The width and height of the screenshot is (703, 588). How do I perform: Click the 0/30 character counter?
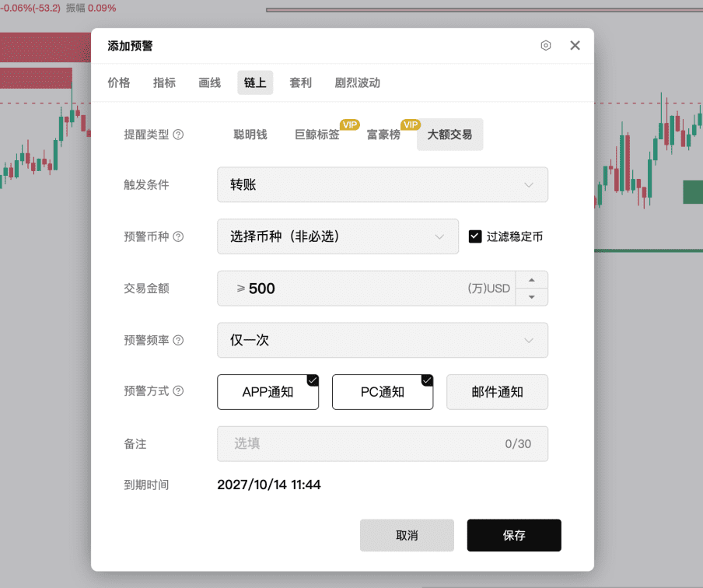click(518, 443)
